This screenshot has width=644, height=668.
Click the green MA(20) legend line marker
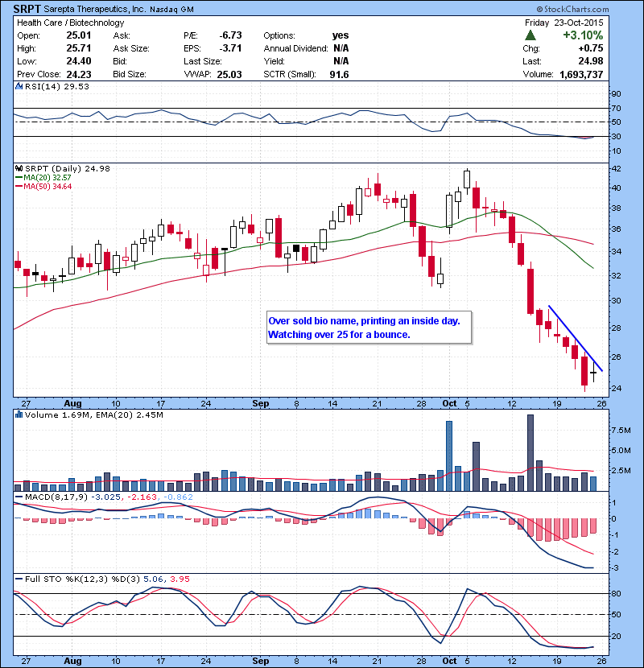tap(19, 177)
